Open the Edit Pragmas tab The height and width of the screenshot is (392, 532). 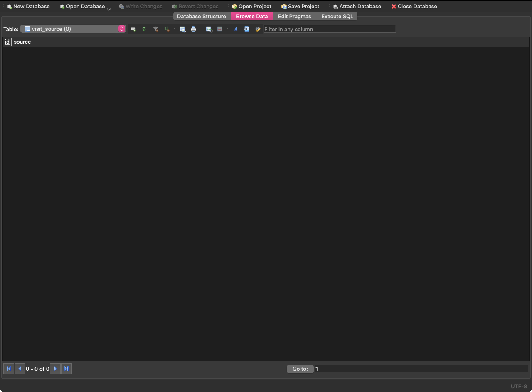point(294,16)
